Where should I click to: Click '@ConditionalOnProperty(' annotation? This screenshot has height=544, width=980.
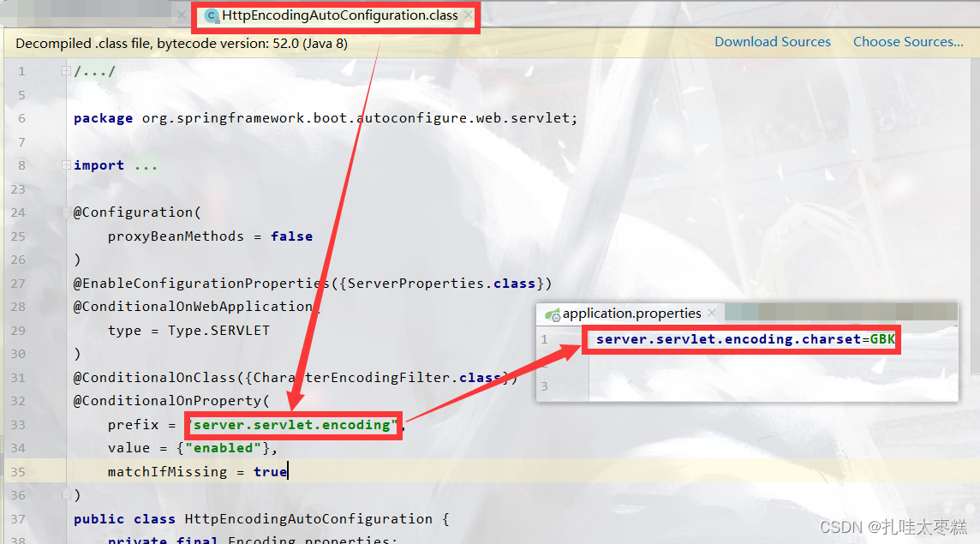(172, 401)
